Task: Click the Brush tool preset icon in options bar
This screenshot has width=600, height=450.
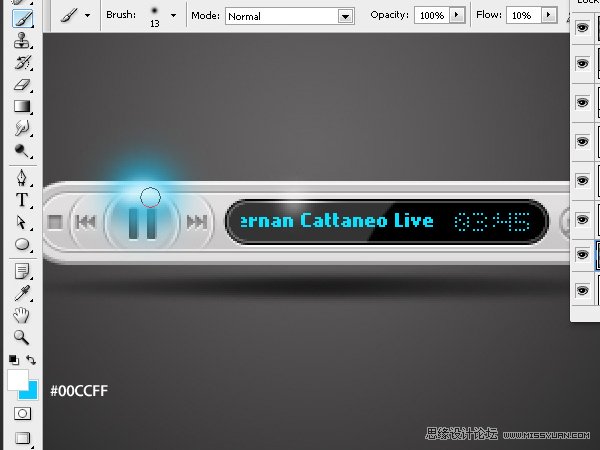Action: click(x=69, y=15)
